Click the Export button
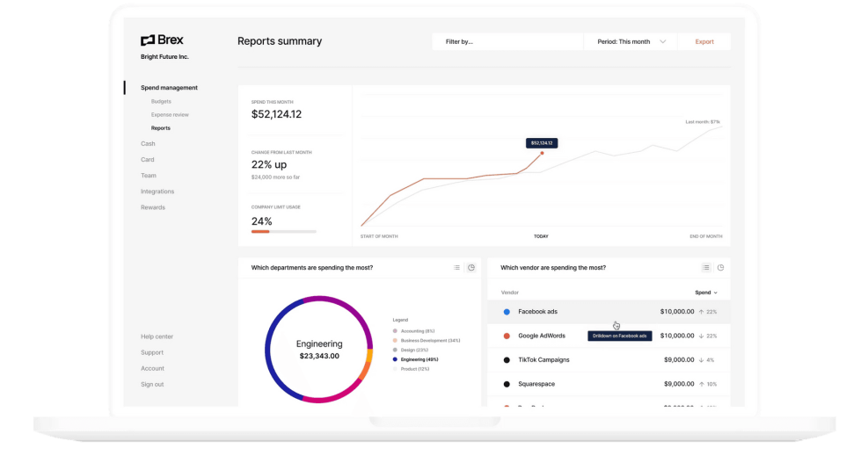This screenshot has height=463, width=868. [704, 41]
